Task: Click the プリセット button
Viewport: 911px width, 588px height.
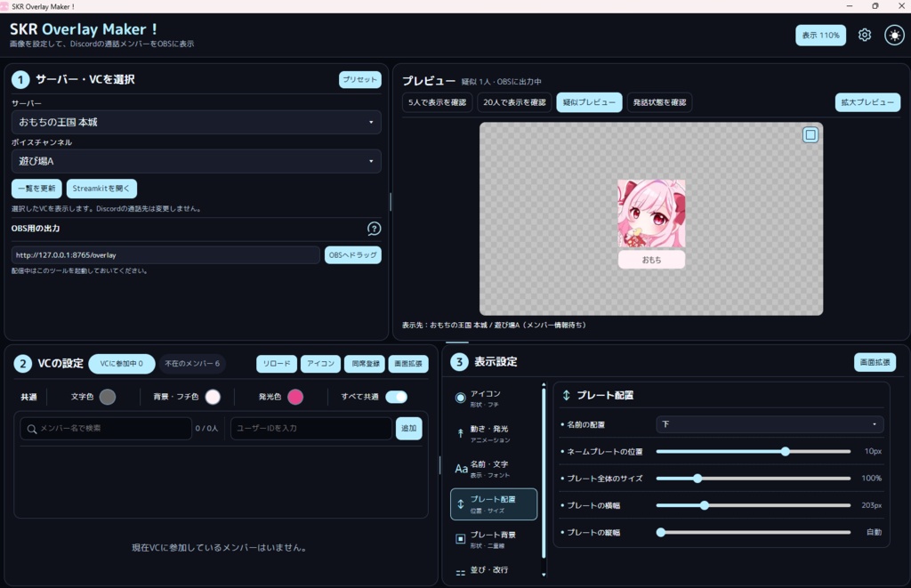Action: click(x=359, y=79)
